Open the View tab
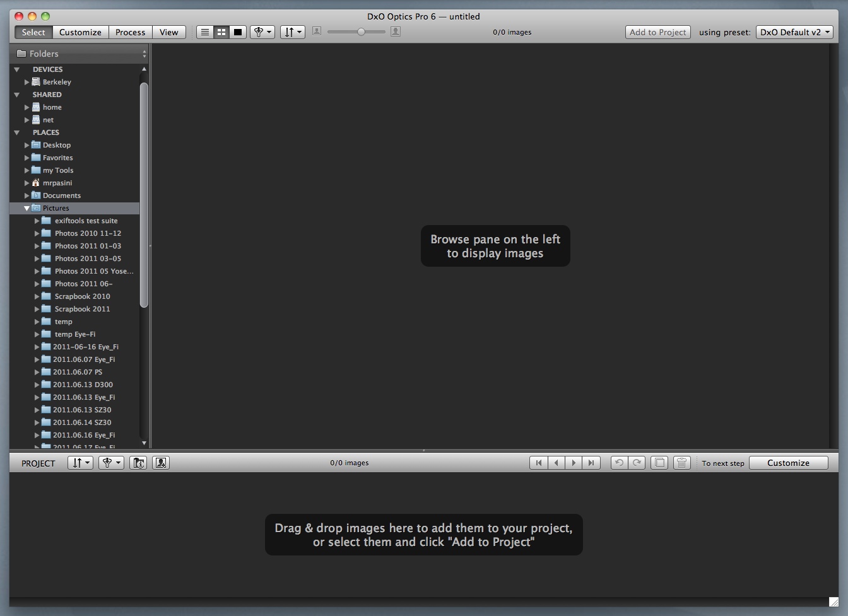This screenshot has height=616, width=848. [x=168, y=32]
